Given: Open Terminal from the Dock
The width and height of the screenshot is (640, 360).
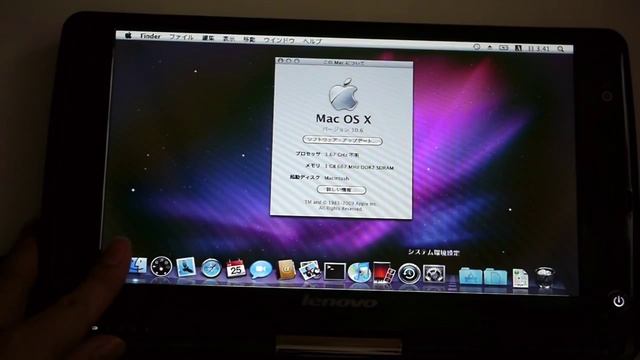Looking at the screenshot, I should click(335, 271).
